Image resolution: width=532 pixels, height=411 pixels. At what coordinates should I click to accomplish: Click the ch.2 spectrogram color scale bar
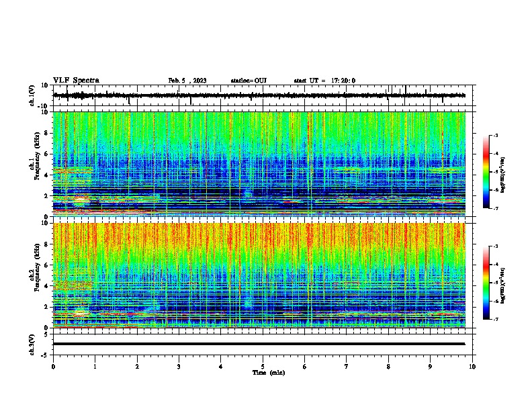tap(486, 283)
